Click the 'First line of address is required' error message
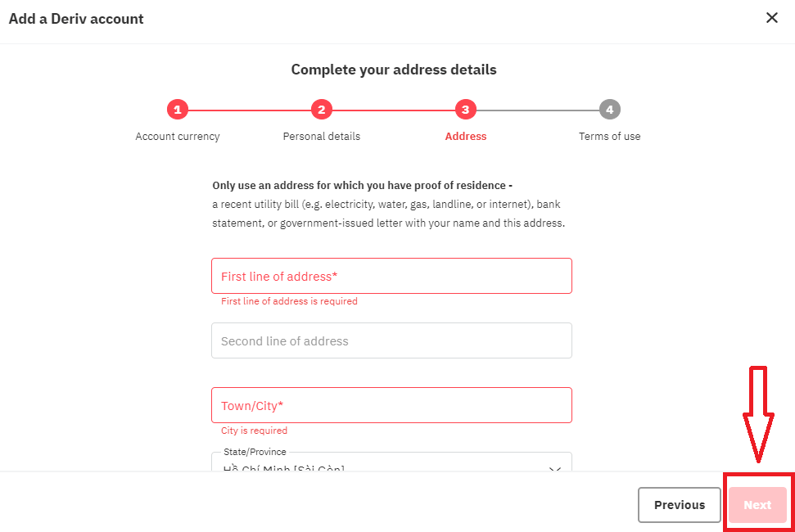The height and width of the screenshot is (532, 795). pyautogui.click(x=288, y=301)
